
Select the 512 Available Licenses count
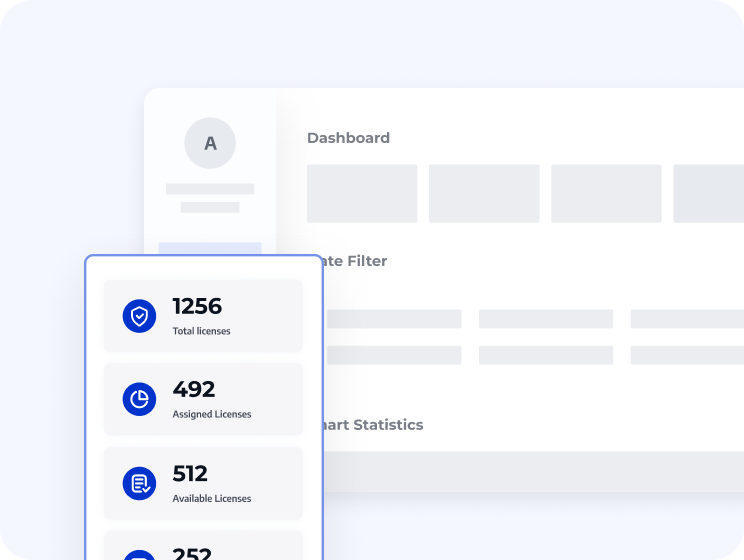point(190,473)
